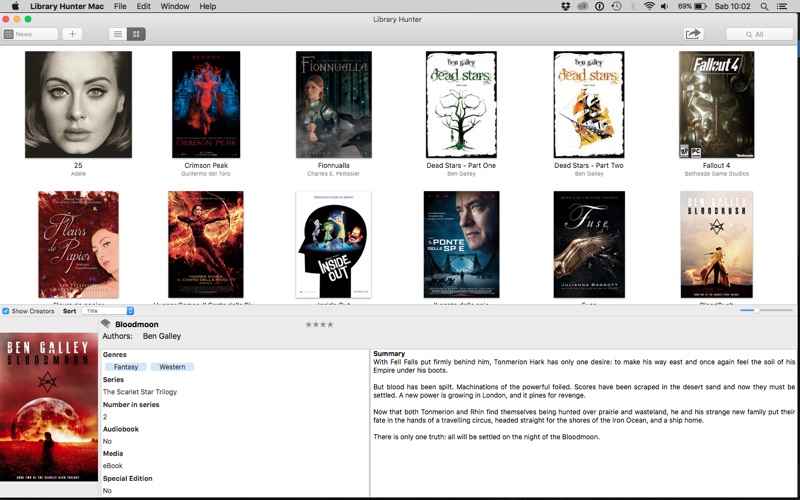Image resolution: width=800 pixels, height=500 pixels.
Task: Click the eBook media value
Action: pos(113,466)
